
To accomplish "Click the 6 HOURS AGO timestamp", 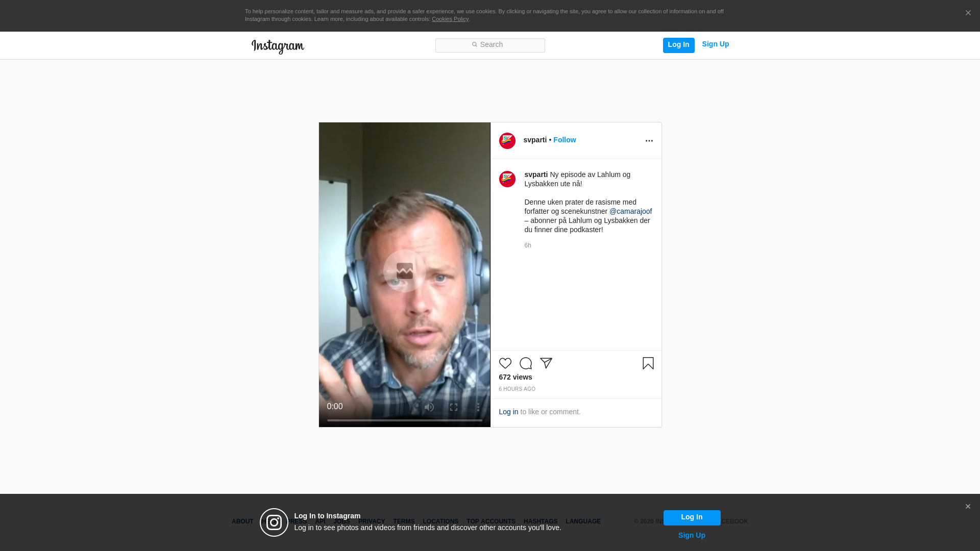I will pos(517,389).
